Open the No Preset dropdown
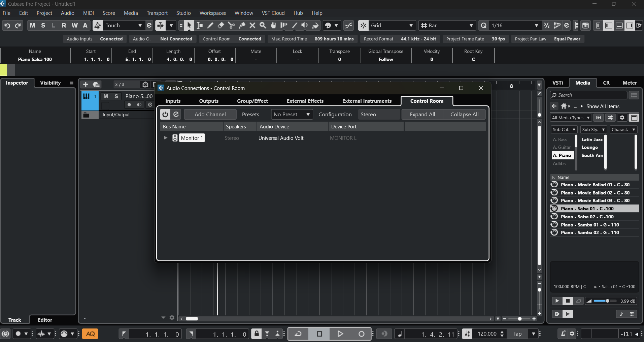This screenshot has width=644, height=342. 292,115
